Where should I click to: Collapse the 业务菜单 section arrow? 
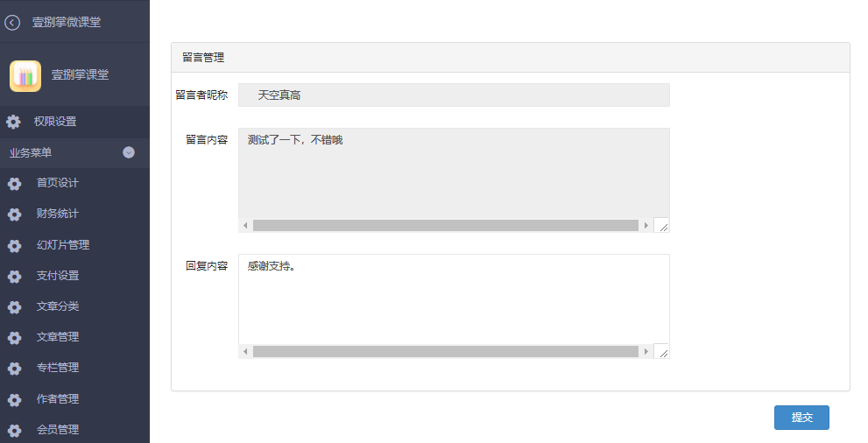(x=129, y=152)
